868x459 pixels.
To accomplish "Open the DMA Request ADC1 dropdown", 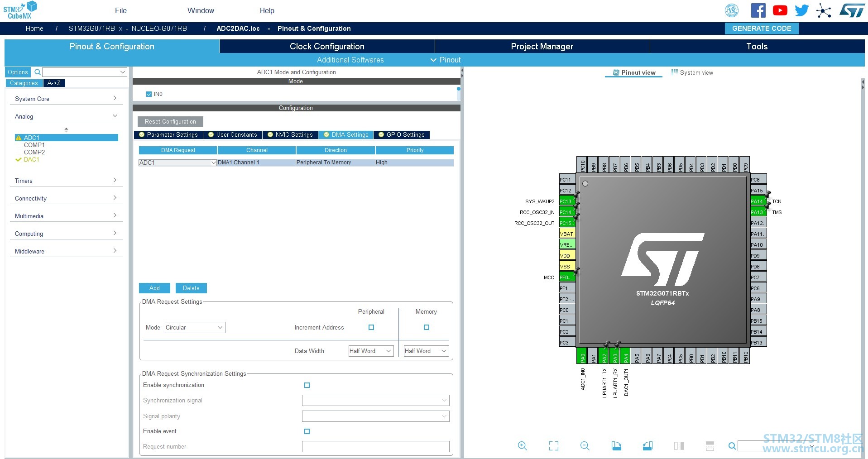I will [177, 163].
